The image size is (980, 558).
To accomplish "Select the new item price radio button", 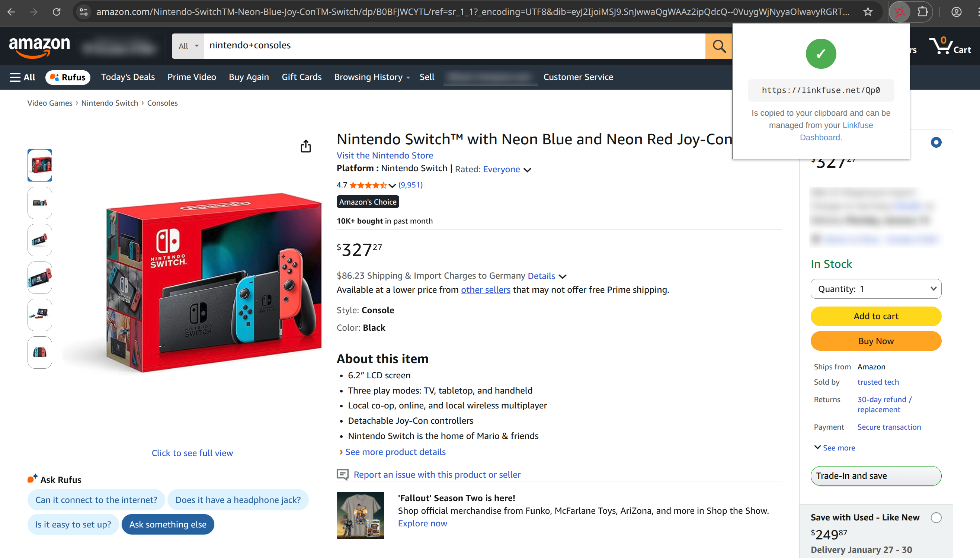I will click(936, 142).
